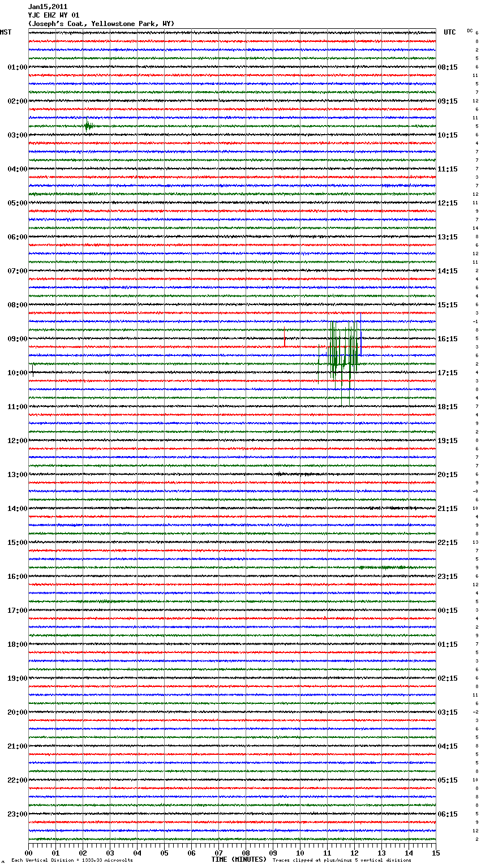
Task: Click the 00:15 UTC time label
Action: (x=448, y=611)
